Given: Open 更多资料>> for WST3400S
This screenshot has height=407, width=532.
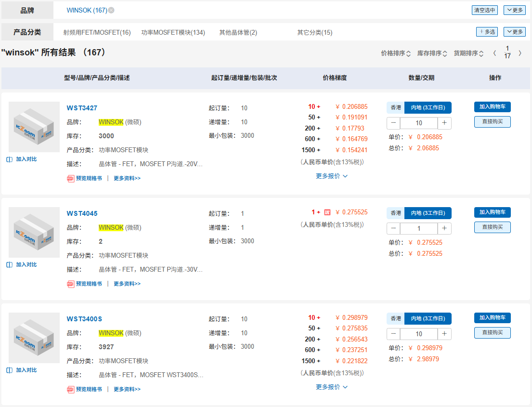Looking at the screenshot, I should coord(127,389).
